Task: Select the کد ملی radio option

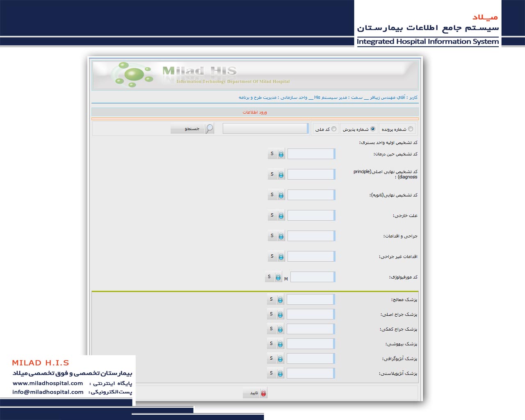Action: 334,129
